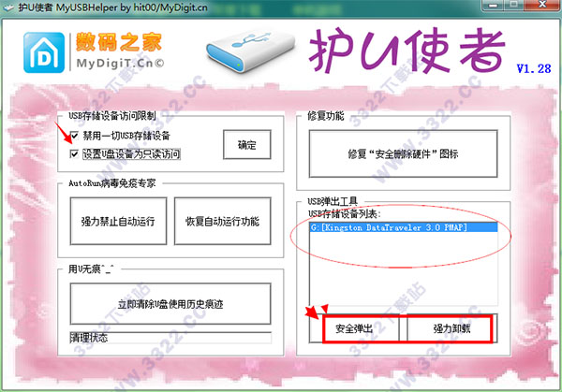Click the 护U使者 title graphic
562x392 pixels.
[x=407, y=50]
